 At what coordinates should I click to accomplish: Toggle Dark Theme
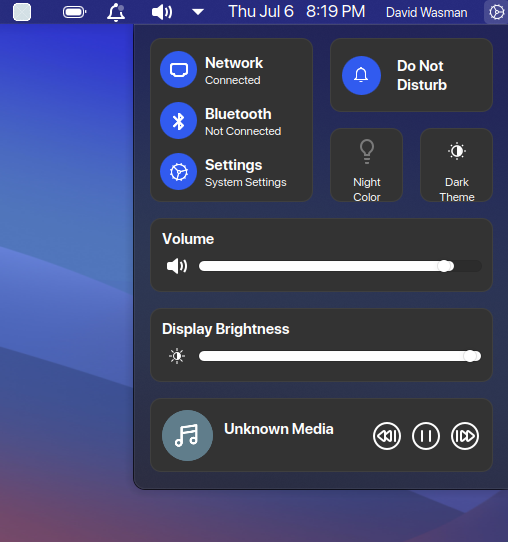pyautogui.click(x=457, y=165)
